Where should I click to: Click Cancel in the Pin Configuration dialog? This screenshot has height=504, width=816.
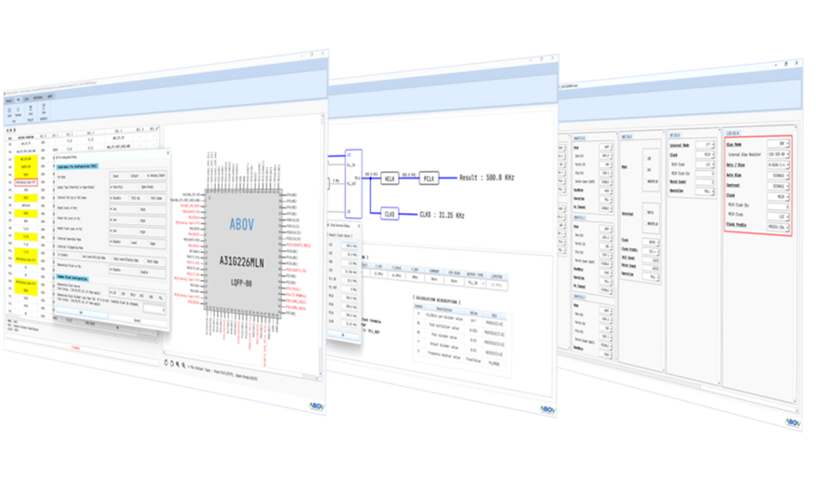point(136,321)
